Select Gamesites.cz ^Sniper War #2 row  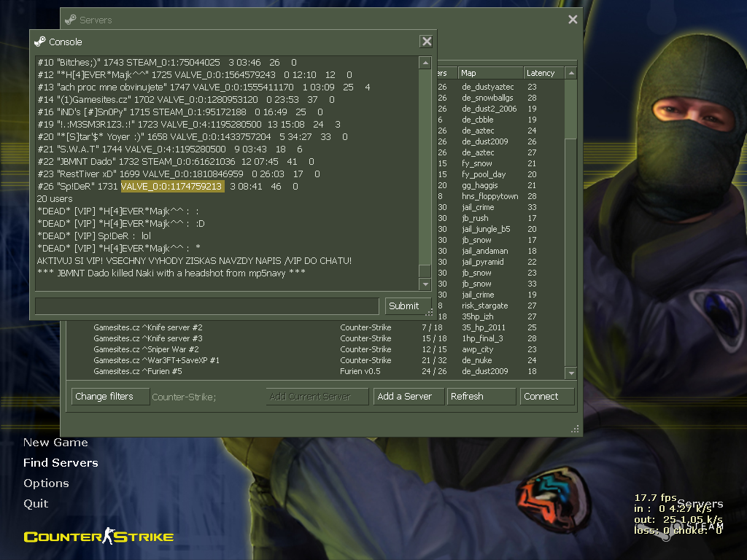(315, 349)
